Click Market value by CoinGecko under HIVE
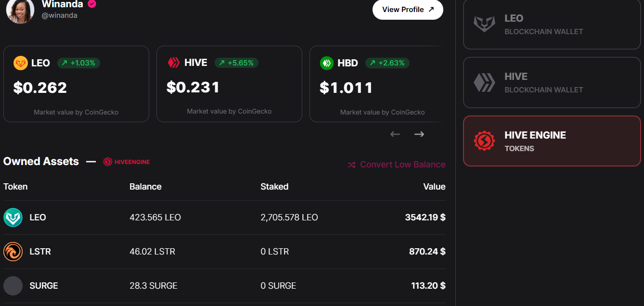 point(229,111)
